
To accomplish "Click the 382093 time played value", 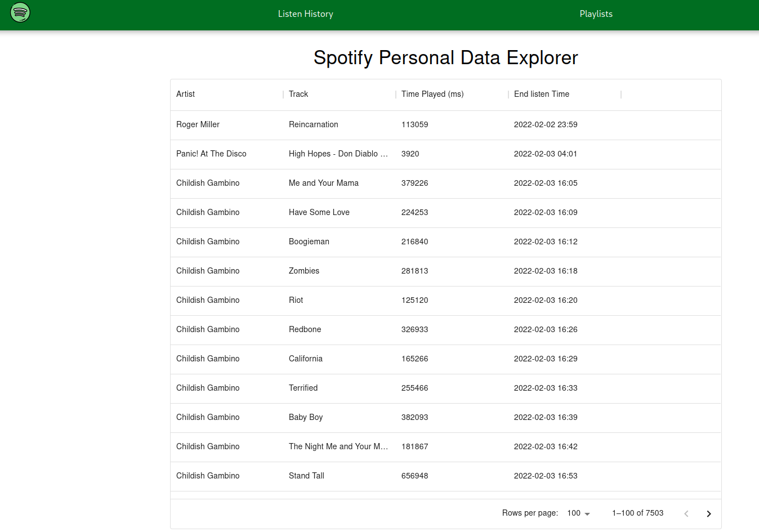I will pos(415,417).
